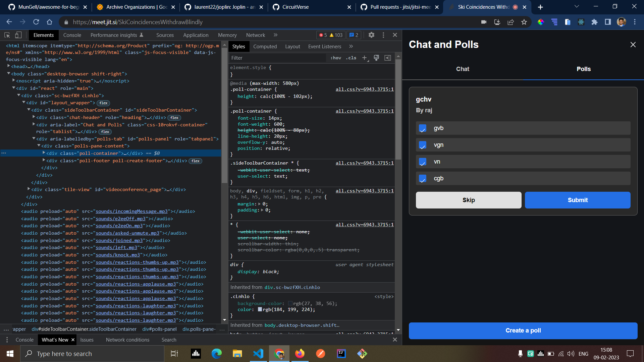
Task: Toggle the device toolbar icon
Action: 18,35
